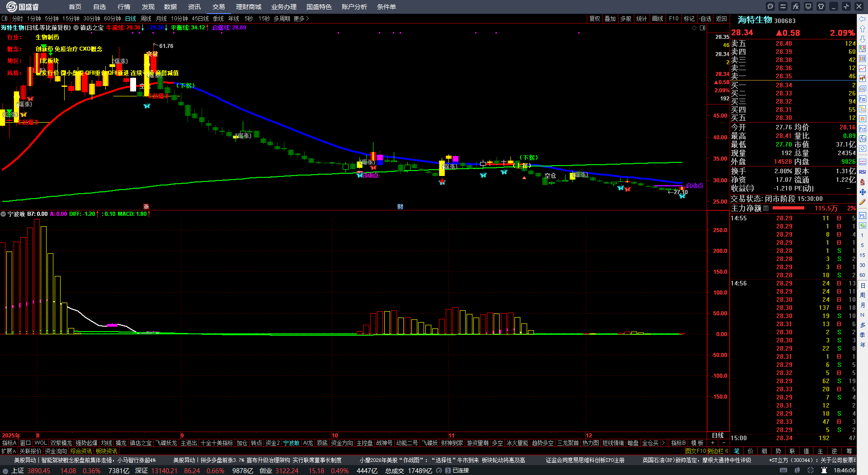Select the pencil drawing tool in sidebar
The image size is (868, 475).
click(x=863, y=202)
